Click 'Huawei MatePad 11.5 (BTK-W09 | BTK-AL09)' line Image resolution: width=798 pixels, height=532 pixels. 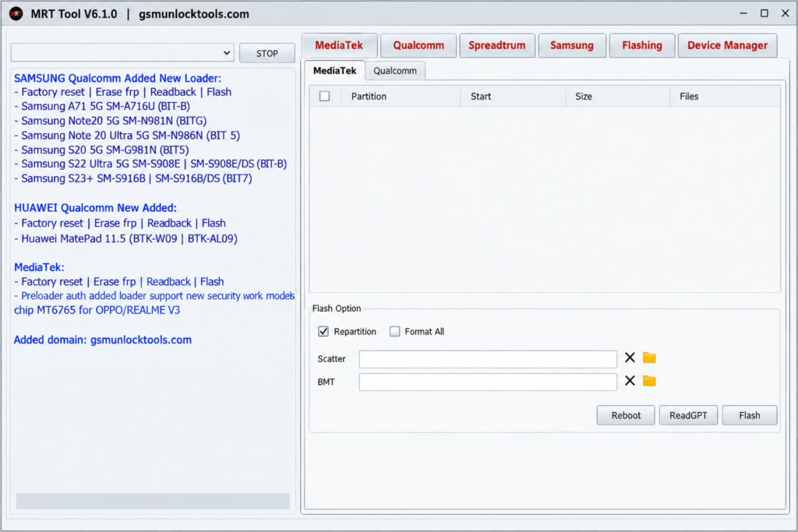pos(125,238)
